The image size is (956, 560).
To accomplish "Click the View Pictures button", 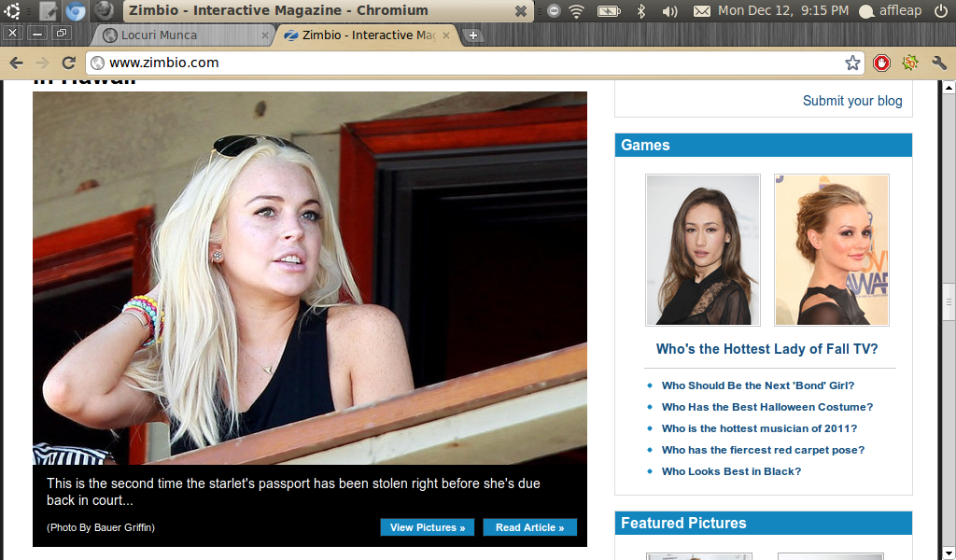I will [x=428, y=527].
